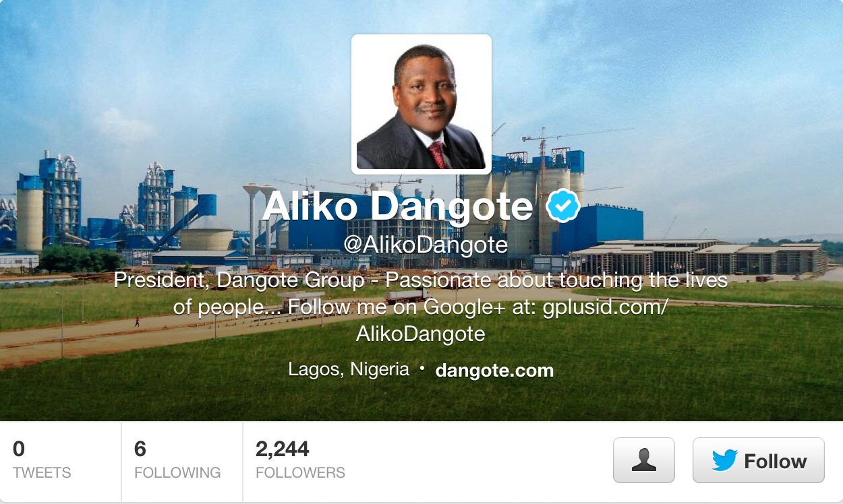843x504 pixels.
Task: Click the @AlikoDangote handle
Action: point(426,245)
